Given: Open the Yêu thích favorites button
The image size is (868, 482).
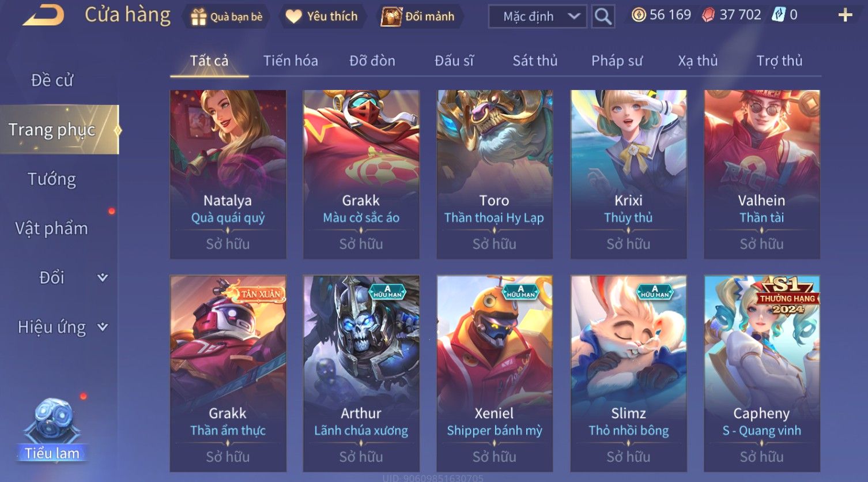Looking at the screenshot, I should click(322, 16).
